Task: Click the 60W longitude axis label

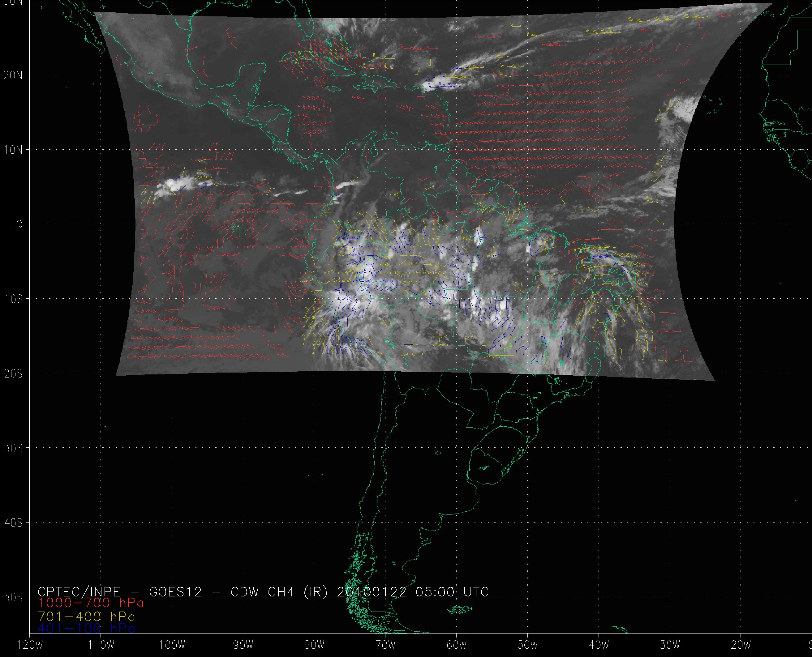Action: coord(457,645)
